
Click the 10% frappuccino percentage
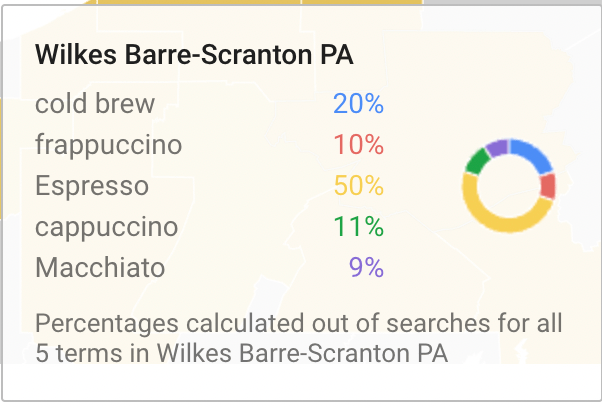(x=359, y=145)
